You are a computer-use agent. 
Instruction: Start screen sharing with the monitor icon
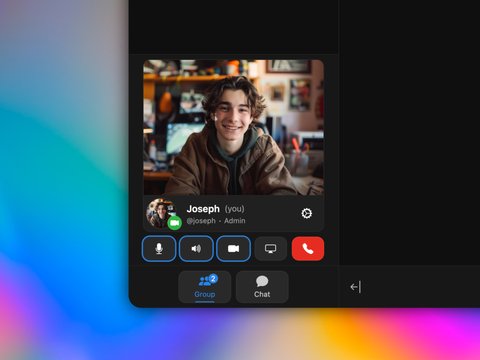[x=270, y=249]
